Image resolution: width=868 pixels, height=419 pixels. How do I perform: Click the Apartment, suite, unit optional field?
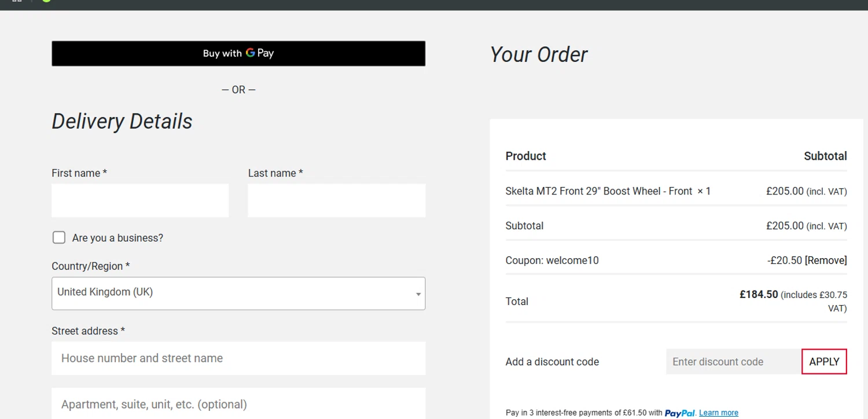coord(238,403)
